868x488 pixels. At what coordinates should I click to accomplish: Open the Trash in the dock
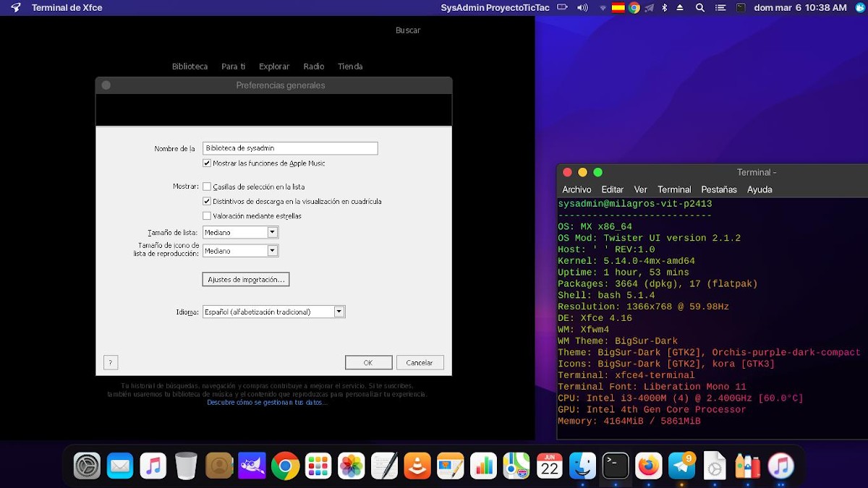pyautogui.click(x=186, y=466)
